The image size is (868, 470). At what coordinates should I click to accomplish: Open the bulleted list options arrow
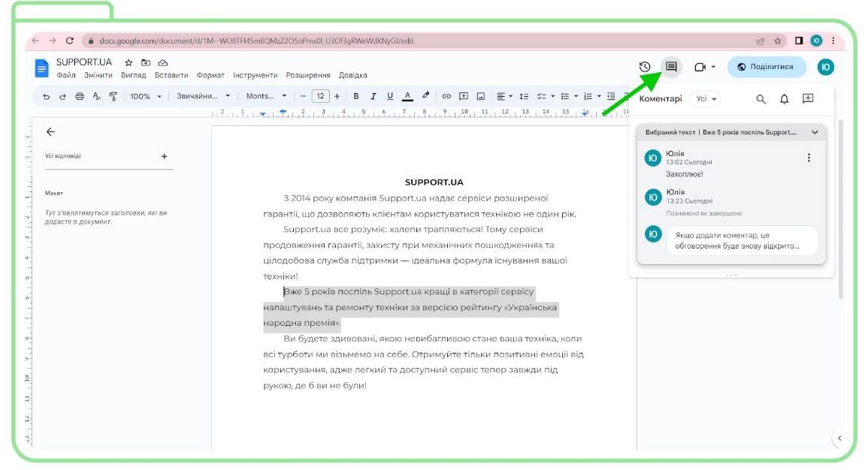click(x=576, y=97)
